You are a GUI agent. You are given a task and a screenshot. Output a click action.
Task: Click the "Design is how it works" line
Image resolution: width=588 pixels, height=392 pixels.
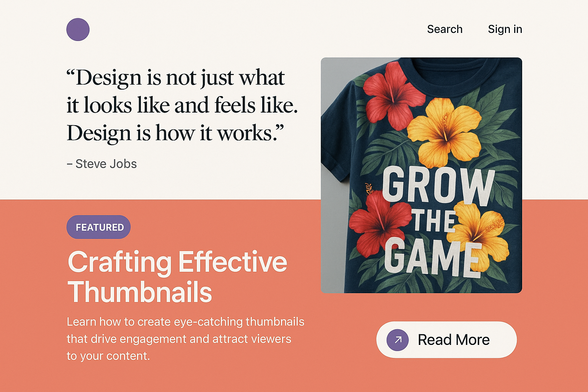click(x=175, y=133)
